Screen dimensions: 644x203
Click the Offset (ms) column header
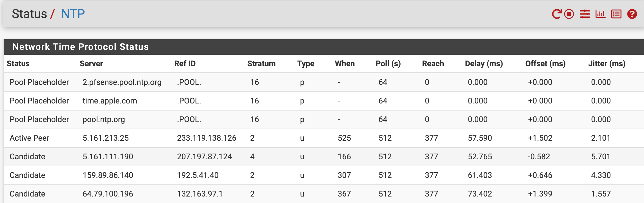pyautogui.click(x=545, y=63)
